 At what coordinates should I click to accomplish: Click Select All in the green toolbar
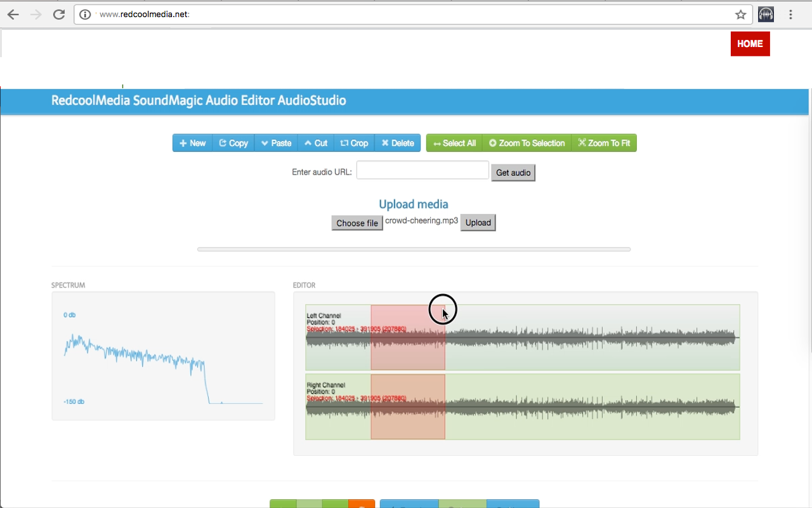click(x=454, y=143)
